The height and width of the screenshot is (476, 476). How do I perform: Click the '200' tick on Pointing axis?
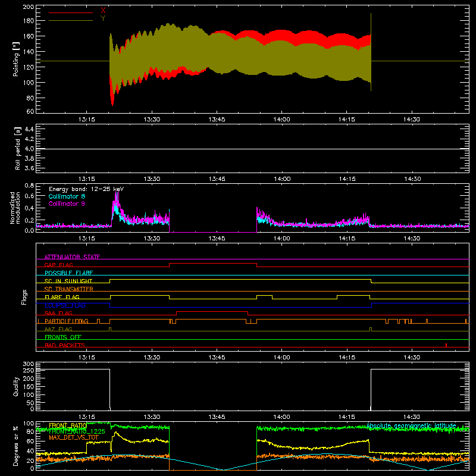(x=29, y=7)
